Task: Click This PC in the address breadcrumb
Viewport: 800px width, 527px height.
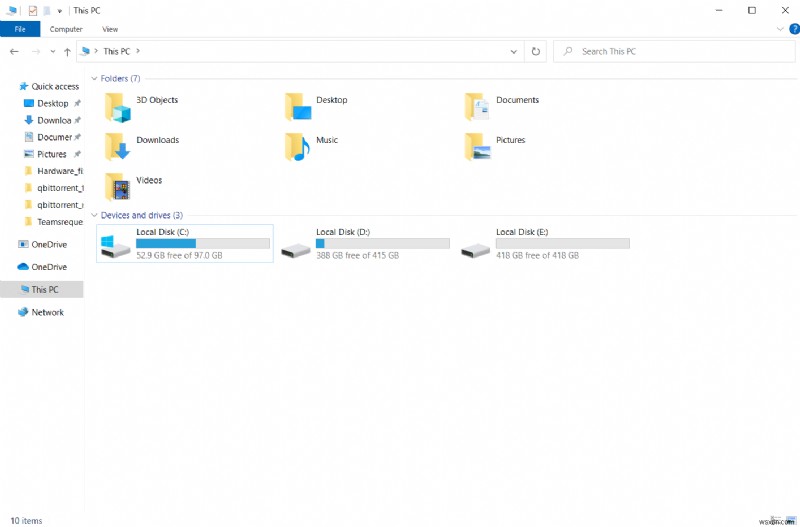Action: [x=116, y=51]
